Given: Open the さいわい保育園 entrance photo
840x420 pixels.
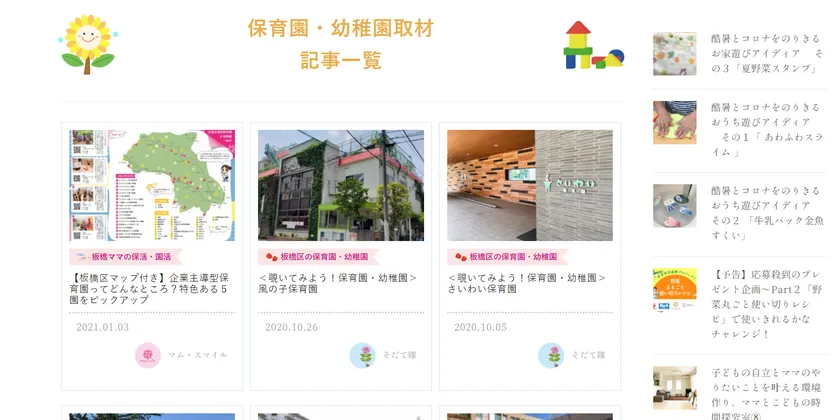Looking at the screenshot, I should point(530,185).
